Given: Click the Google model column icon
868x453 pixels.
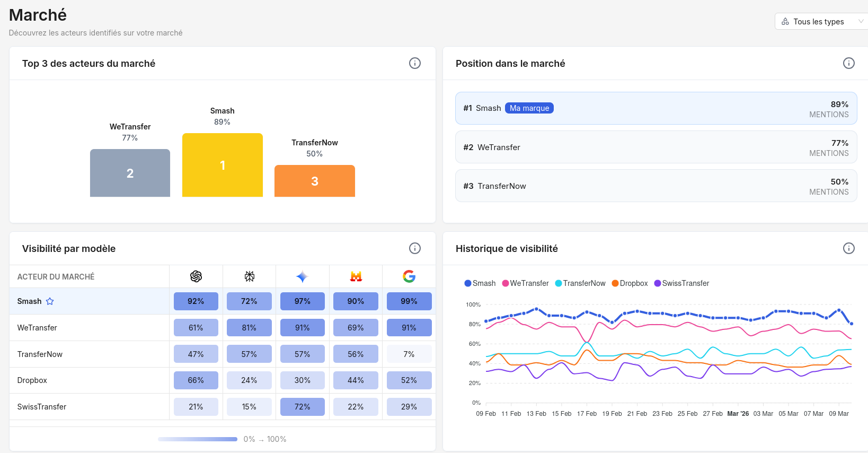Looking at the screenshot, I should pos(409,276).
